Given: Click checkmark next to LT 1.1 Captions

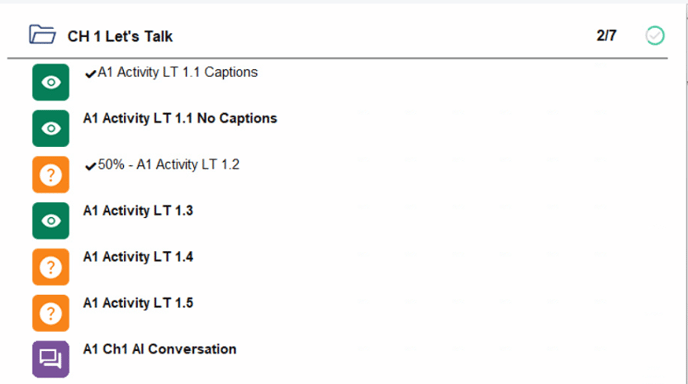Looking at the screenshot, I should point(90,74).
